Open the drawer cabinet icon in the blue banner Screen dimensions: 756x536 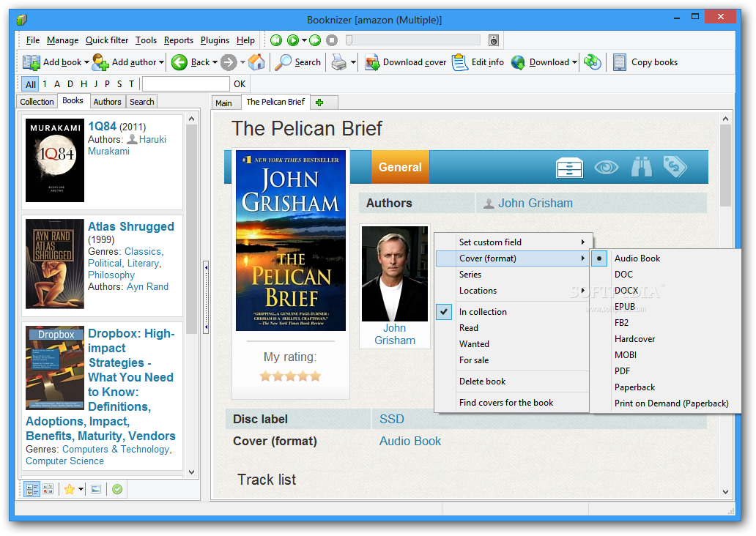(x=569, y=168)
